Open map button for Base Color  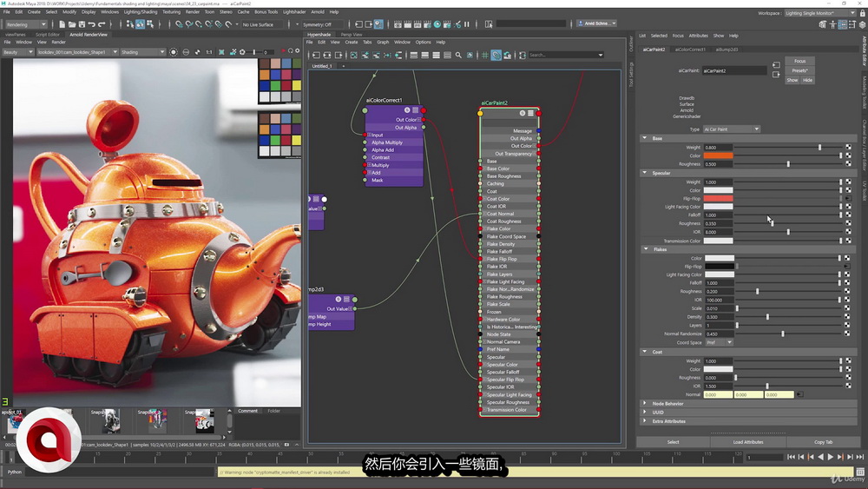(x=848, y=155)
